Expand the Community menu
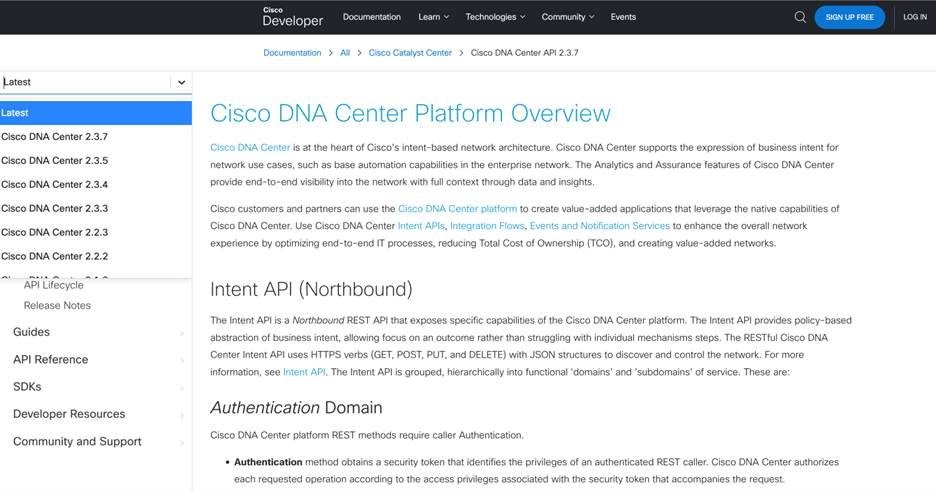 [x=568, y=17]
